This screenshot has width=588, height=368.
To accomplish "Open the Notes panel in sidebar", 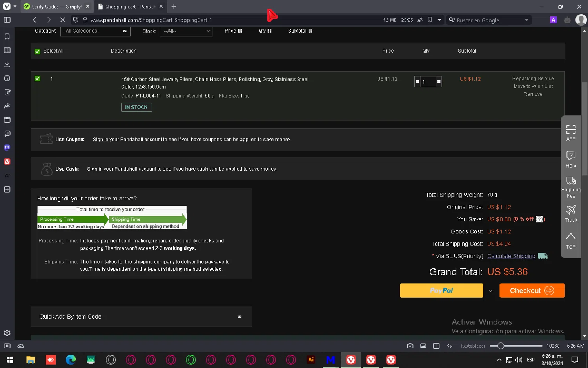I will click(x=7, y=92).
